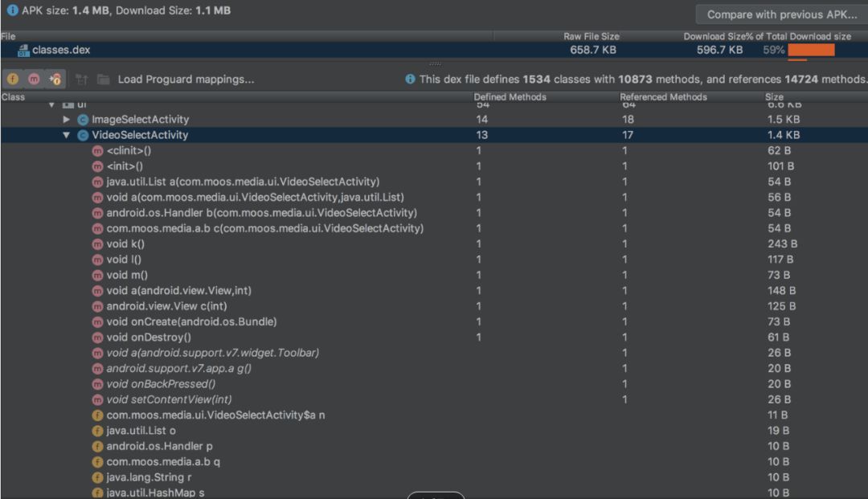
Task: Click the classes.dex file icon
Action: click(23, 51)
